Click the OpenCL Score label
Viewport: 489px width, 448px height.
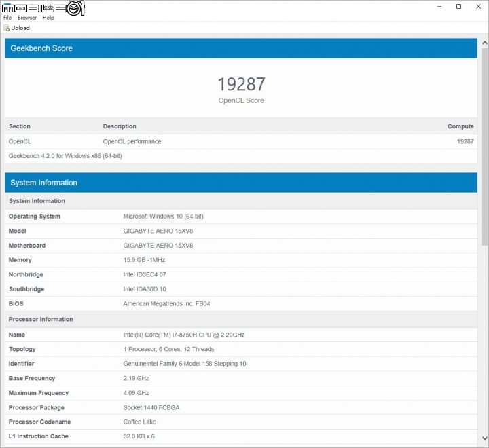click(241, 100)
